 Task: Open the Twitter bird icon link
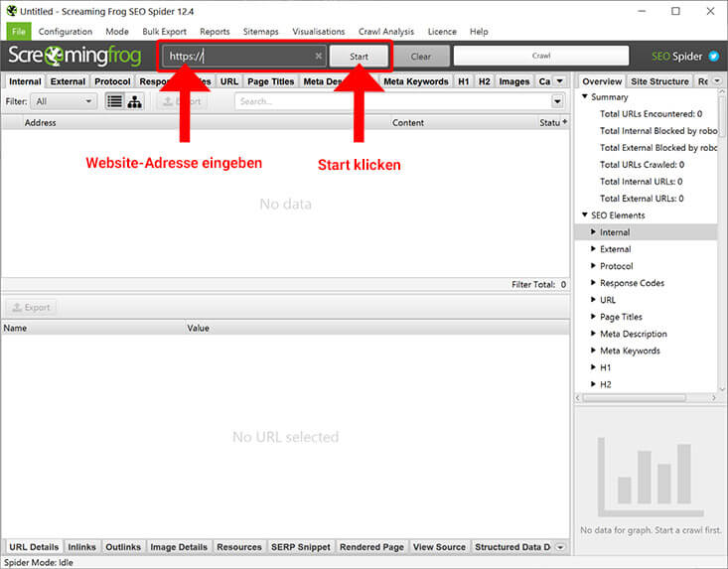(714, 57)
